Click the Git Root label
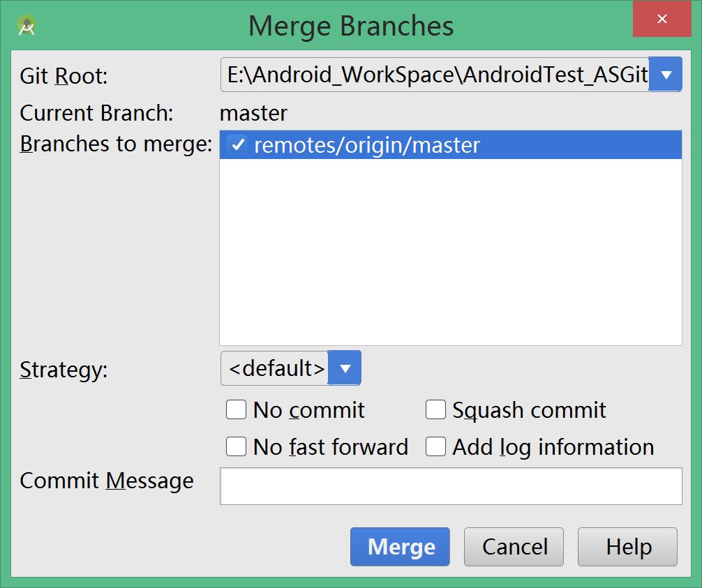This screenshot has width=702, height=588. tap(64, 75)
